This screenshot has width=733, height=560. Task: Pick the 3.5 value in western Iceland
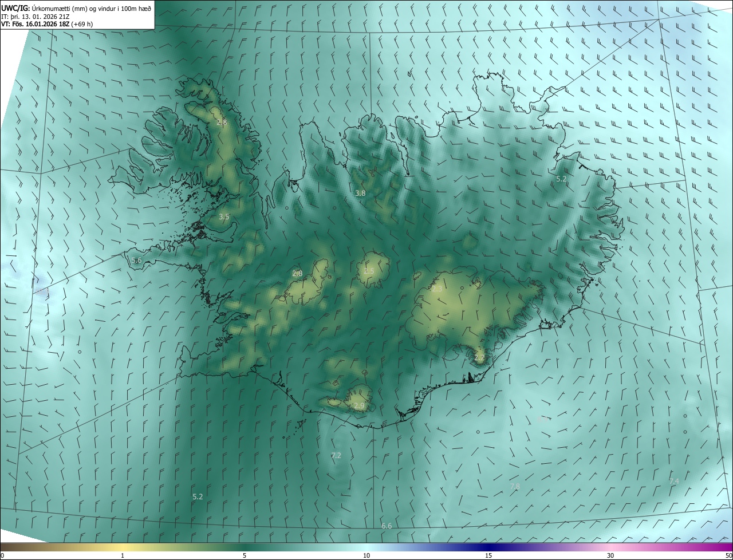(x=224, y=216)
